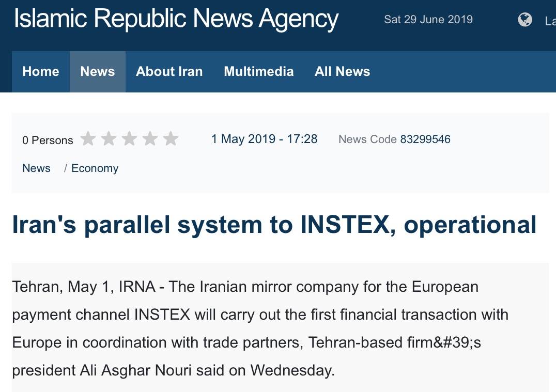Click the News breadcrumb link
The height and width of the screenshot is (392, 556).
pyautogui.click(x=37, y=168)
